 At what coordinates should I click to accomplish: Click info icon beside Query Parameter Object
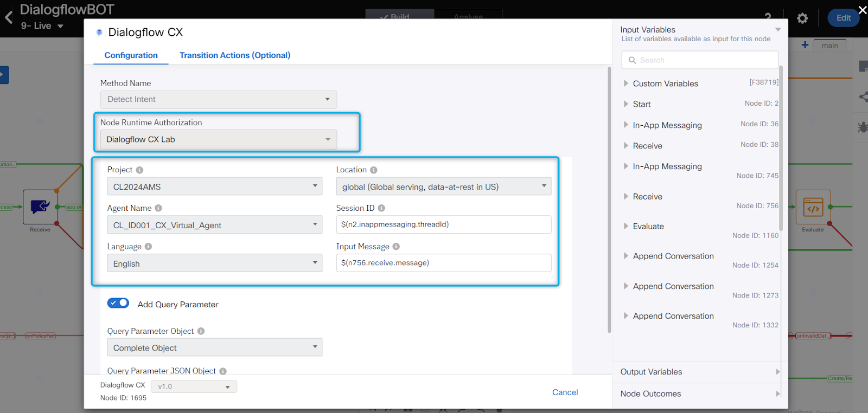pyautogui.click(x=201, y=331)
